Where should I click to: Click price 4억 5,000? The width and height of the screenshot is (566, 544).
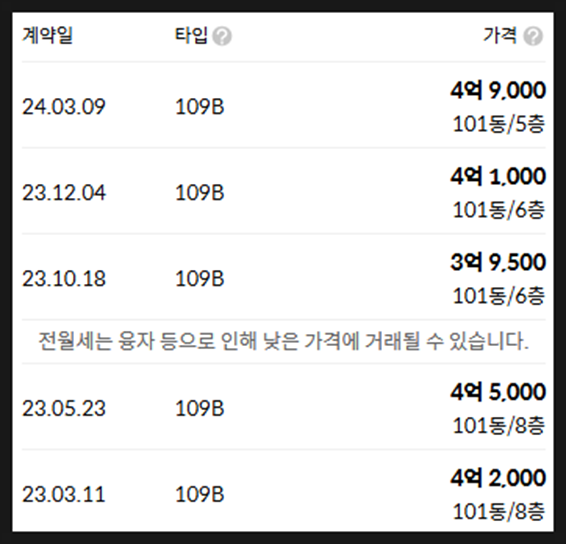498,392
